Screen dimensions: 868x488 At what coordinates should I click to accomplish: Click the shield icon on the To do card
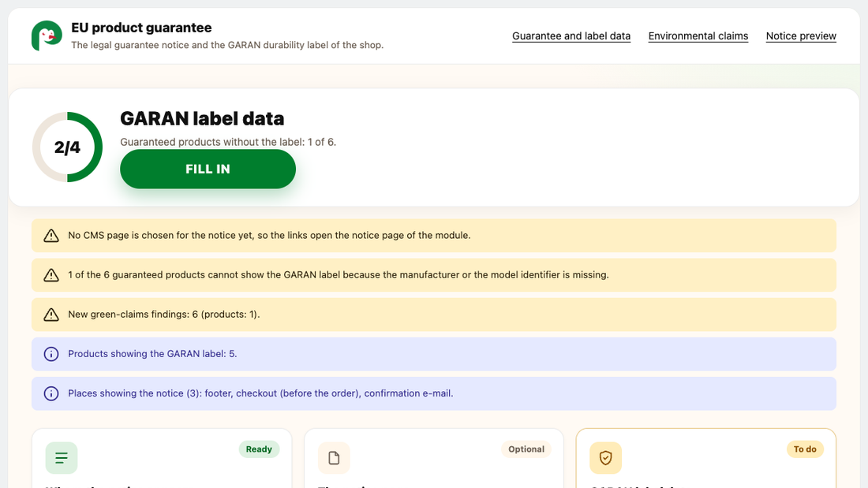tap(605, 458)
